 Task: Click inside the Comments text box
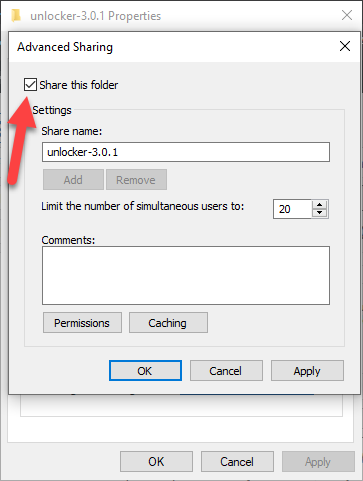tap(186, 275)
